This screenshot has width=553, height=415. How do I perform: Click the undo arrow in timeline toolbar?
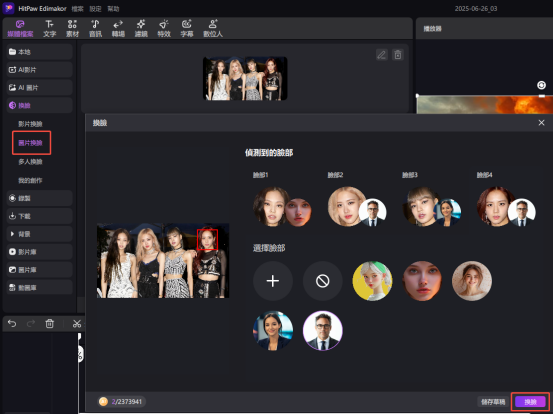point(12,323)
